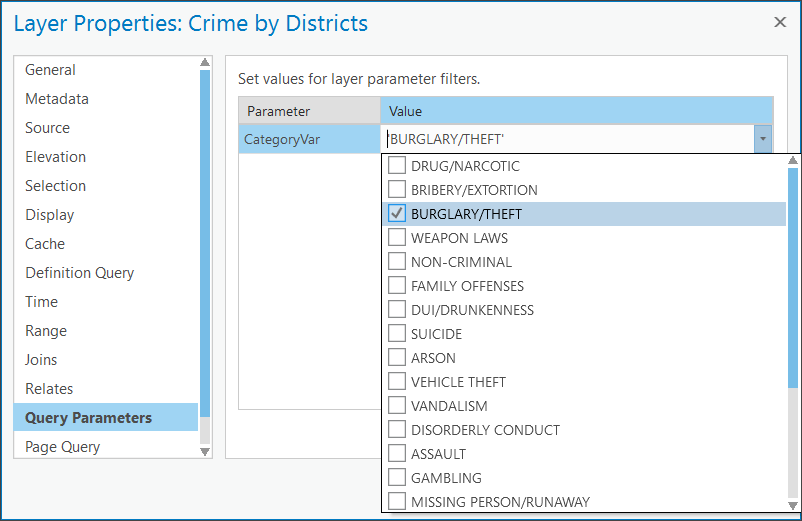
Task: Open the Metadata tab
Action: click(106, 99)
